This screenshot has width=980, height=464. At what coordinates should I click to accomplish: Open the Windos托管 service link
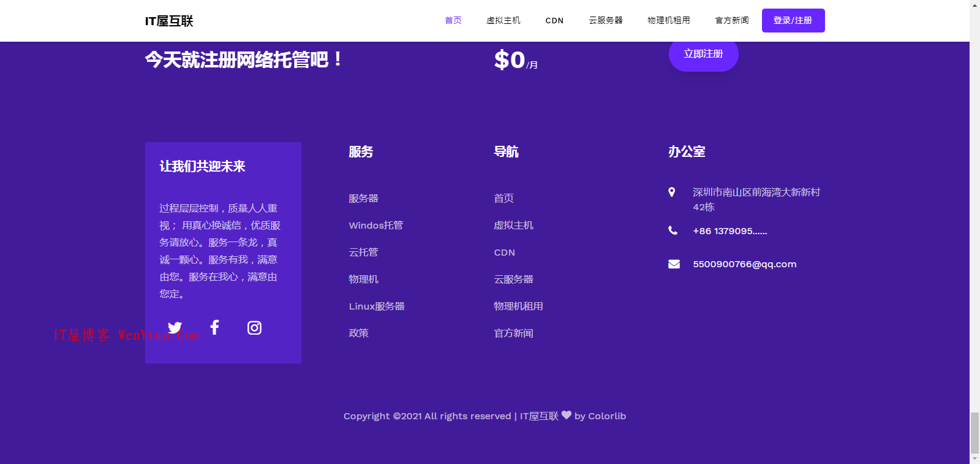pos(376,226)
